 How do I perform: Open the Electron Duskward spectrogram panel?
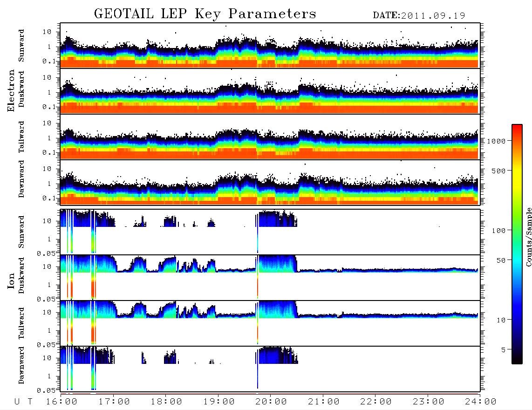coord(270,91)
